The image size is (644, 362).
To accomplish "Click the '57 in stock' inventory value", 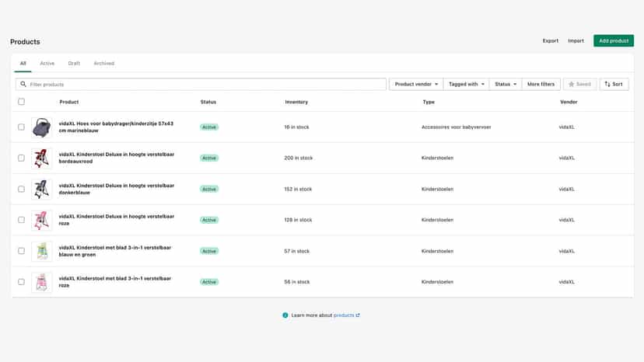I will pyautogui.click(x=297, y=251).
